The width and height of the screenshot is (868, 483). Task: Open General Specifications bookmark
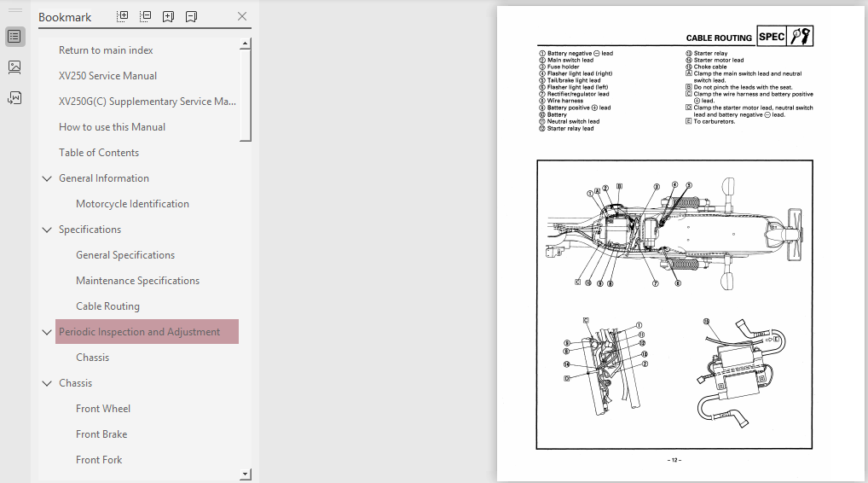point(125,255)
